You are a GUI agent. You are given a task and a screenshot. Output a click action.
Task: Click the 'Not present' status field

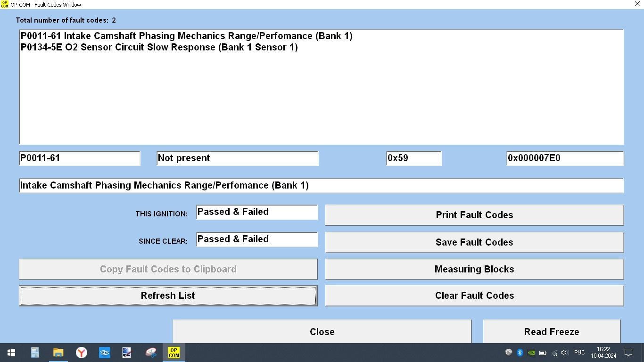[x=238, y=158]
